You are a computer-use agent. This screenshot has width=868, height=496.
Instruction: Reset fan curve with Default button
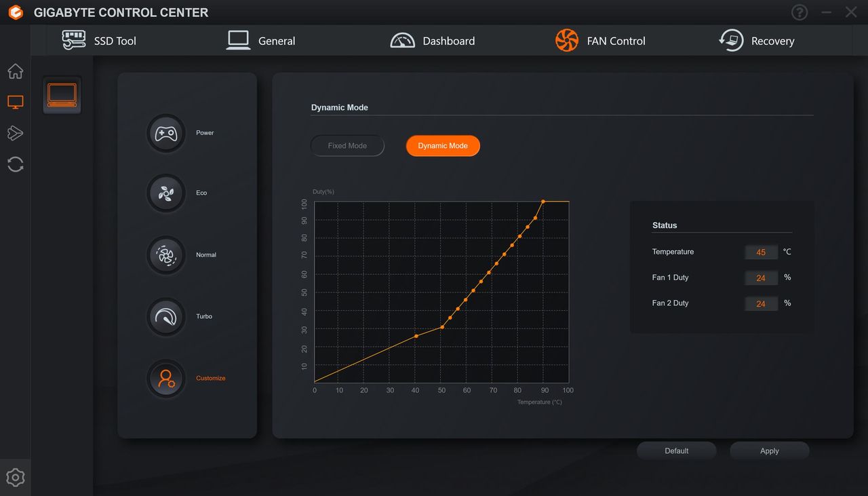coord(676,451)
